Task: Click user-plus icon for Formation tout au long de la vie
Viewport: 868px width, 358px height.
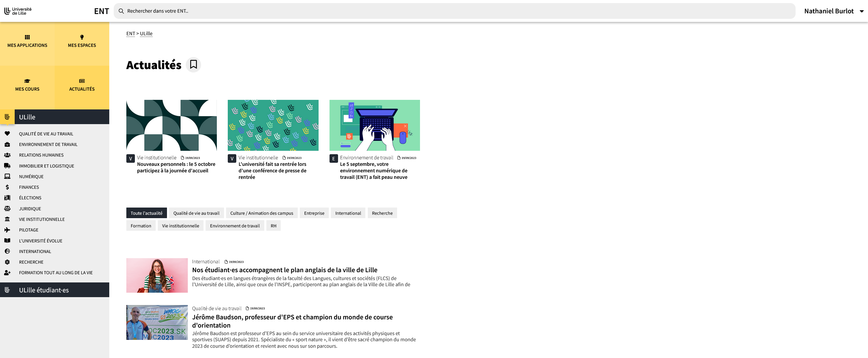Action: click(x=7, y=273)
